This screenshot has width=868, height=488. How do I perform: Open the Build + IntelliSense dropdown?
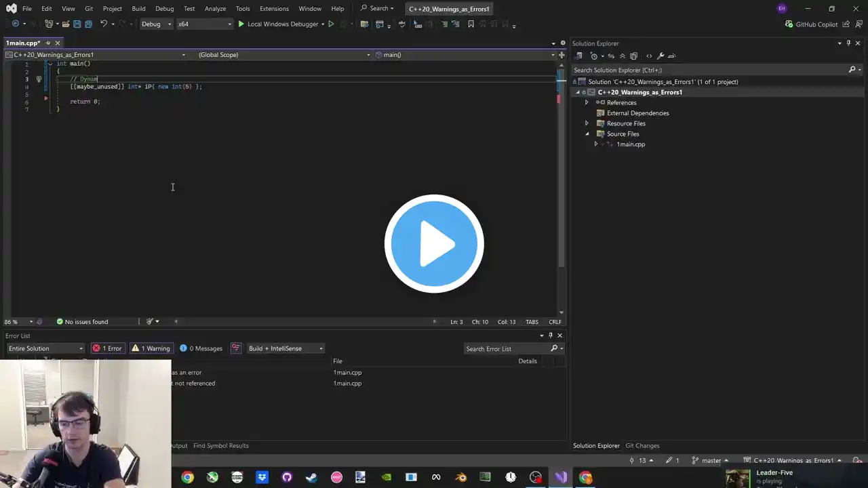point(284,348)
